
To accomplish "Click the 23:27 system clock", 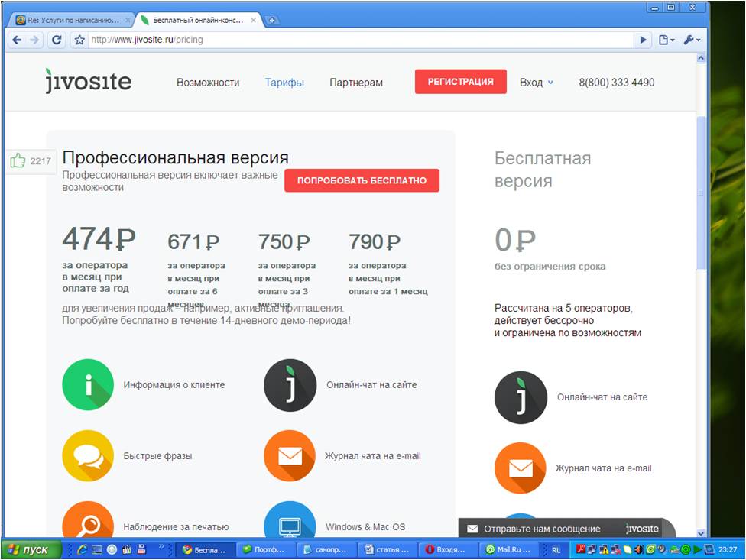I will pyautogui.click(x=728, y=549).
